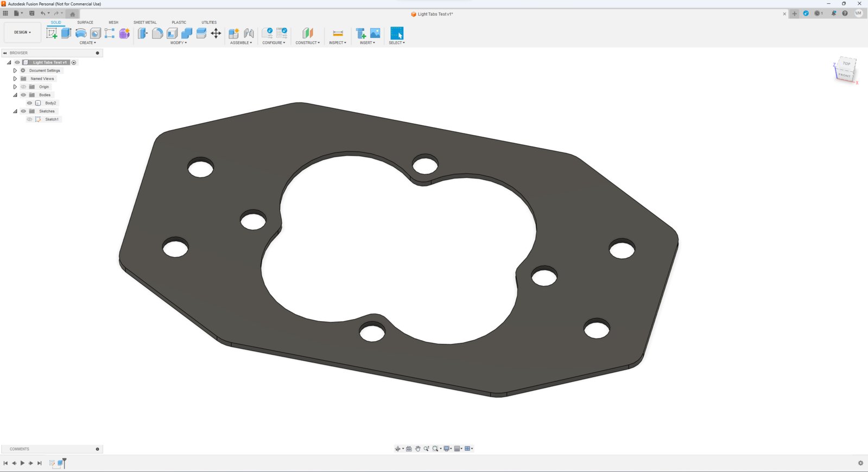Collapse the BROWSER panel arrows
Viewport: 868px width, 472px height.
(5, 53)
